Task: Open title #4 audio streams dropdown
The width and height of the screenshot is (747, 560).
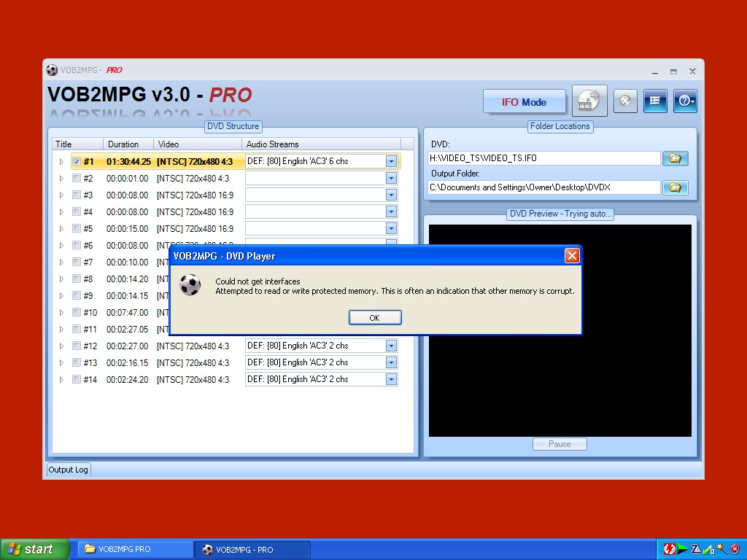Action: (391, 211)
